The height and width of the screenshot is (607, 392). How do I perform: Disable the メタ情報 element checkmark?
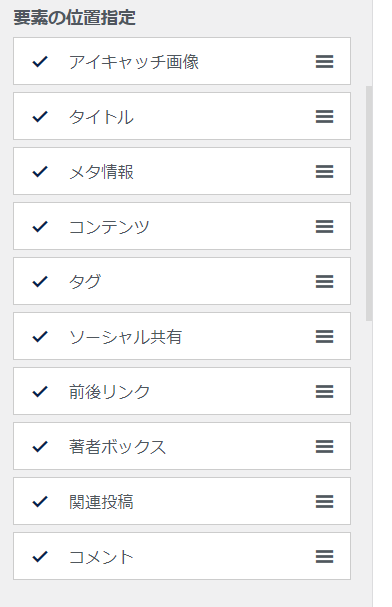pos(40,171)
